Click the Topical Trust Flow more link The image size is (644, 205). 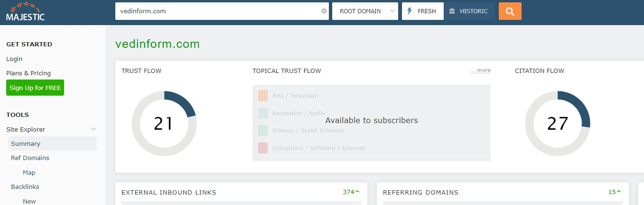tap(481, 71)
